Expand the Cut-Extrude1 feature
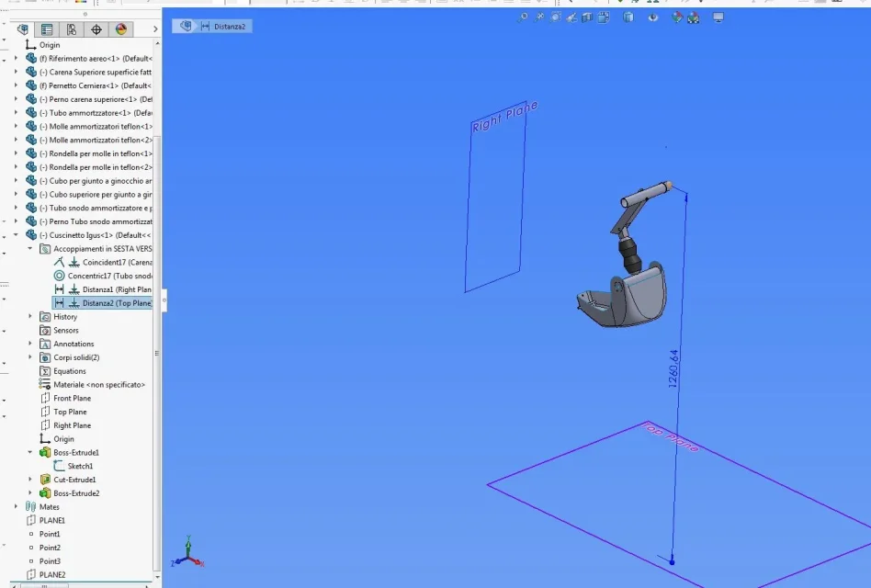Image resolution: width=871 pixels, height=588 pixels. tap(30, 480)
